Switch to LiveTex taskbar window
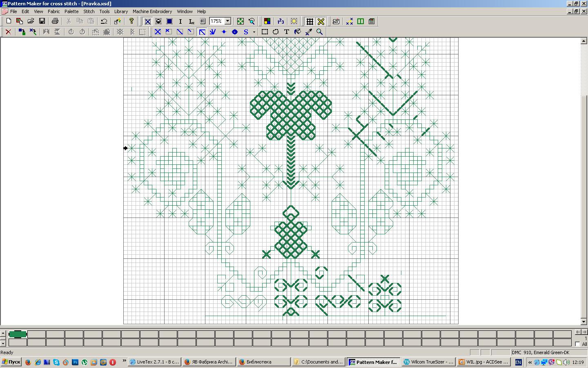 tap(154, 362)
